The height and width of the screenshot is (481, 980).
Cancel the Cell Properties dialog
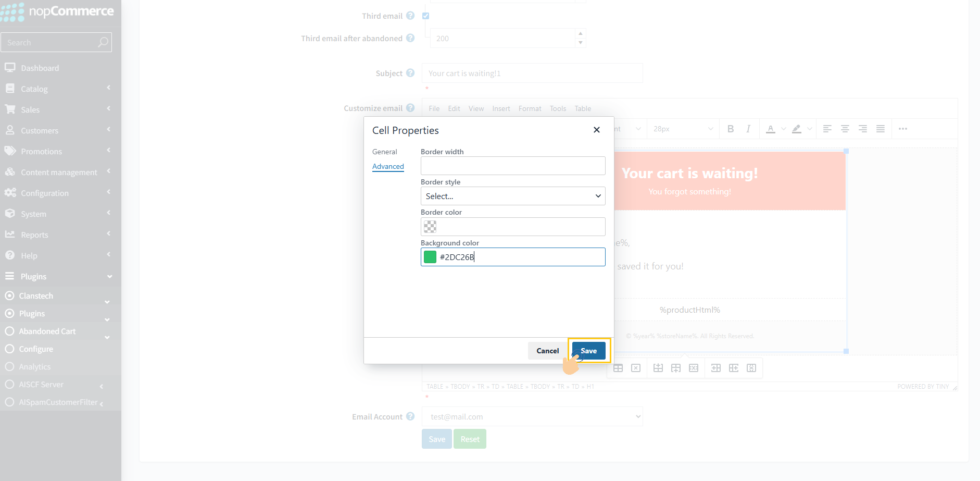[547, 351]
